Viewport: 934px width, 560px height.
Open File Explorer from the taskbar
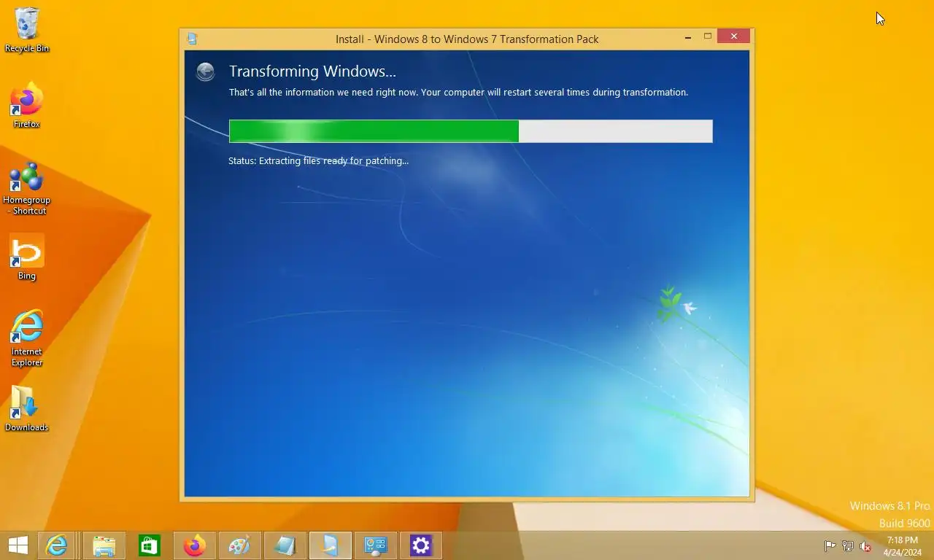(x=104, y=545)
